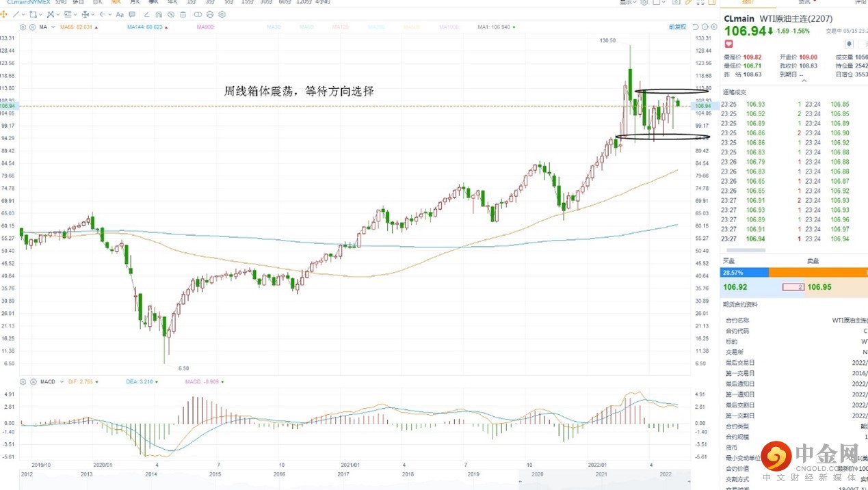Toggle the magnet snap tool

pyautogui.click(x=159, y=14)
